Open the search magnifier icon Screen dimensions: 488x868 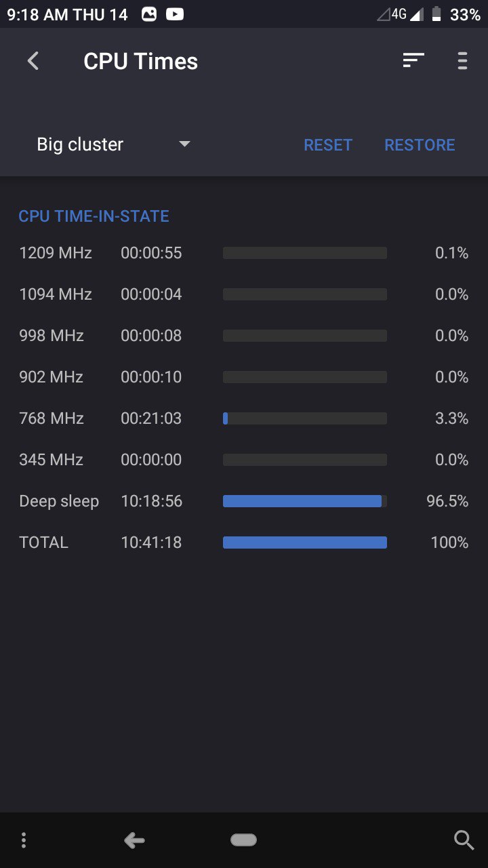(x=464, y=841)
